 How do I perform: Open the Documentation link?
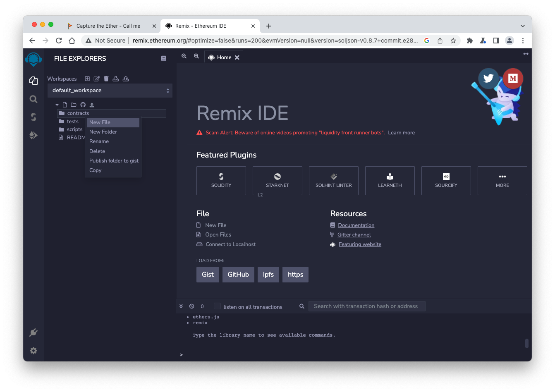(356, 225)
